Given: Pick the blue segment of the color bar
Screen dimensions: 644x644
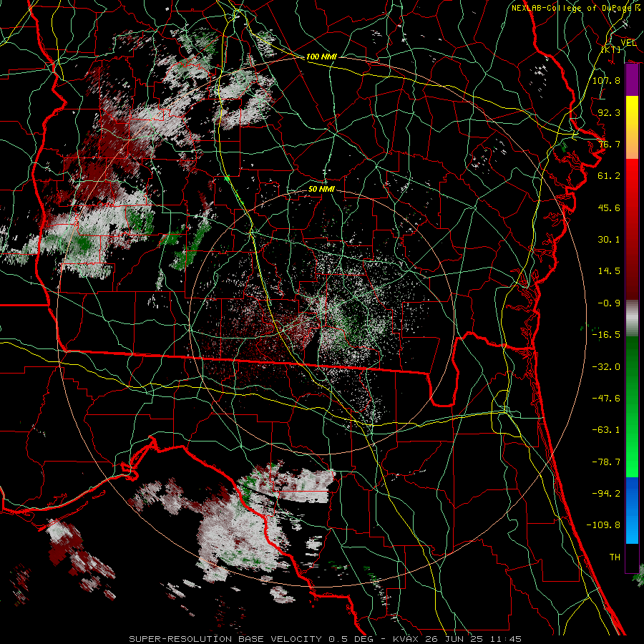Looking at the screenshot, I should click(632, 510).
